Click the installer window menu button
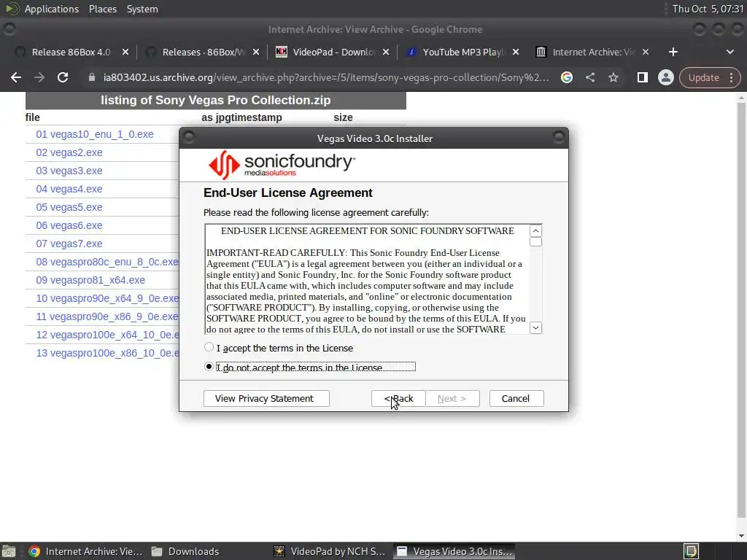 coord(189,138)
